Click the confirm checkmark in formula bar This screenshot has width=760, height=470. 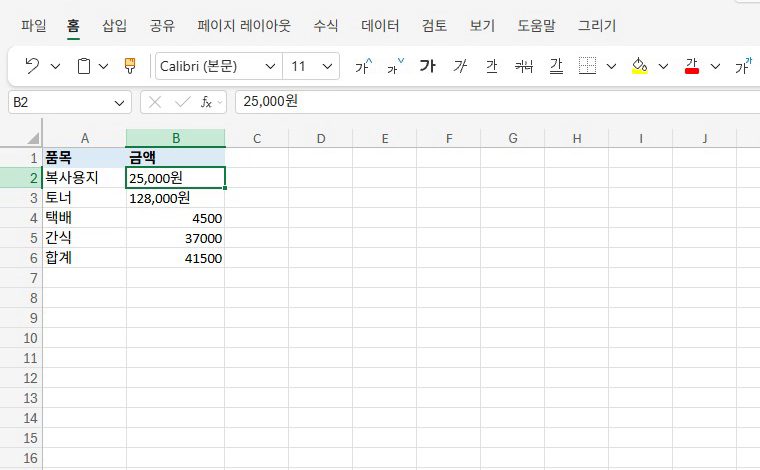(182, 102)
